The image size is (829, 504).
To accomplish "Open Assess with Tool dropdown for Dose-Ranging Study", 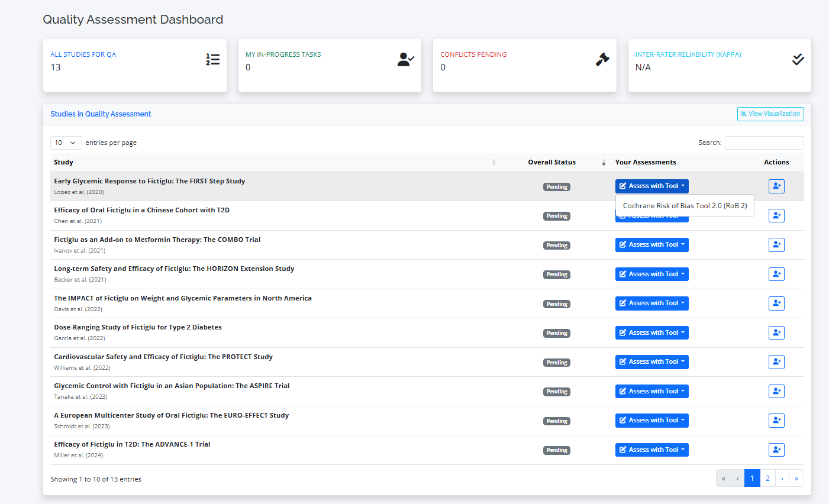I will pos(651,332).
